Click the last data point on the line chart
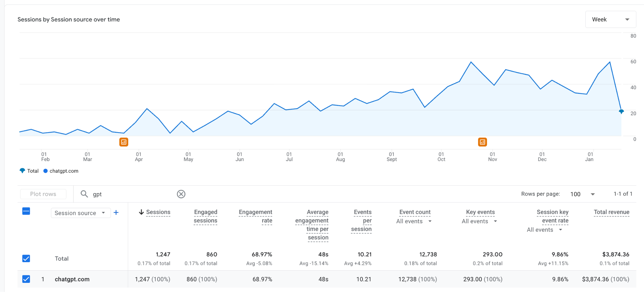The height and width of the screenshot is (292, 644). [621, 112]
